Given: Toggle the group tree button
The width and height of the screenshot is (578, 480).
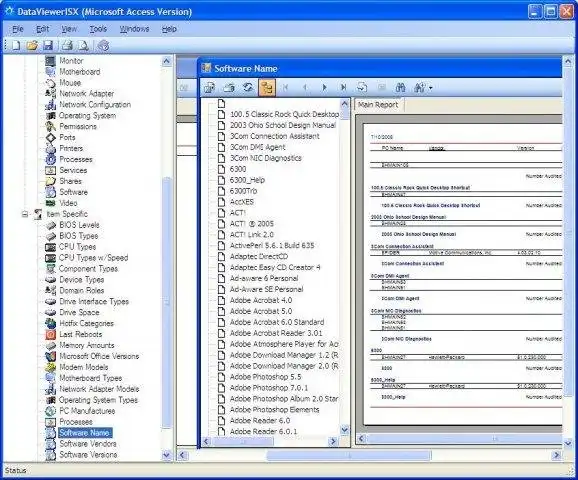Looking at the screenshot, I should tap(267, 87).
